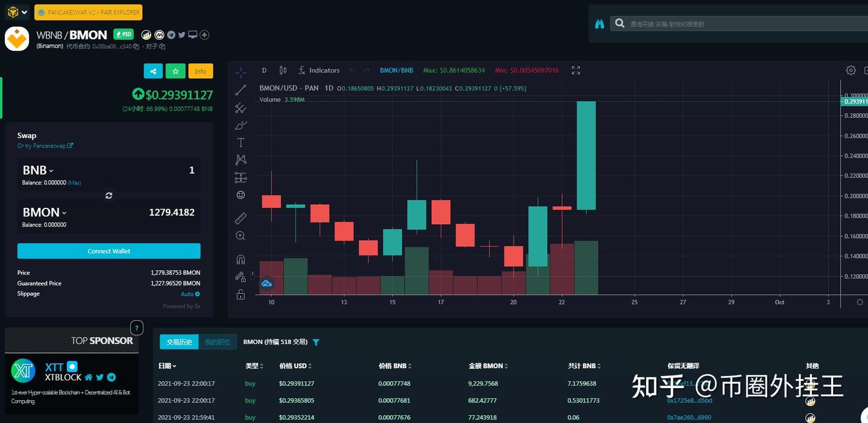The image size is (868, 423).
Task: Follow the 'Or try Pancakeswap' link
Action: (45, 146)
